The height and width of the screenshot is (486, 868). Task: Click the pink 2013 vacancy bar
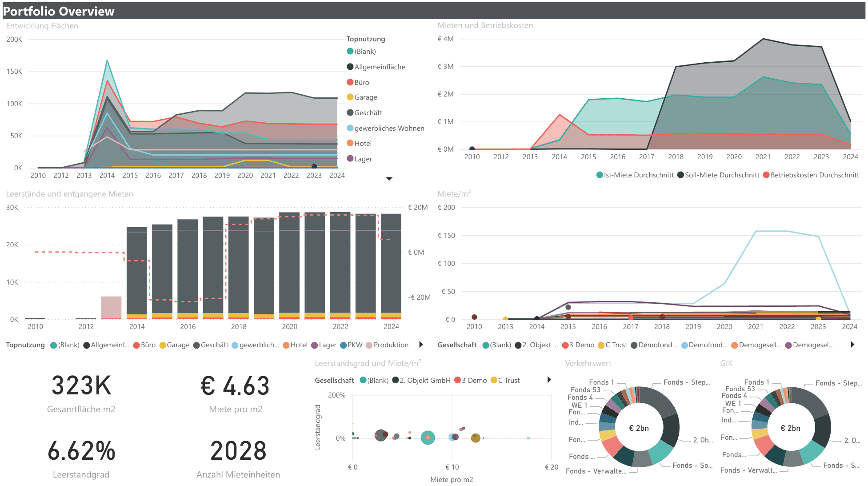tap(111, 308)
